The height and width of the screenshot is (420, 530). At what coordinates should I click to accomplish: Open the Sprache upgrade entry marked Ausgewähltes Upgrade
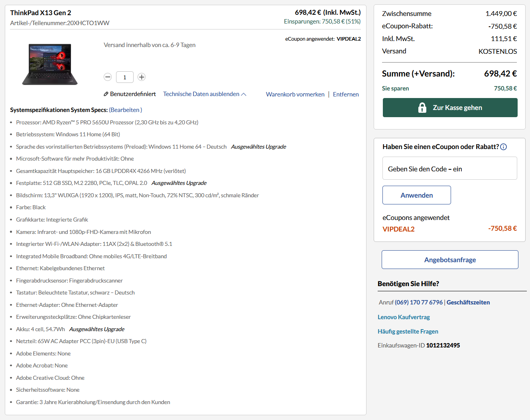click(258, 147)
